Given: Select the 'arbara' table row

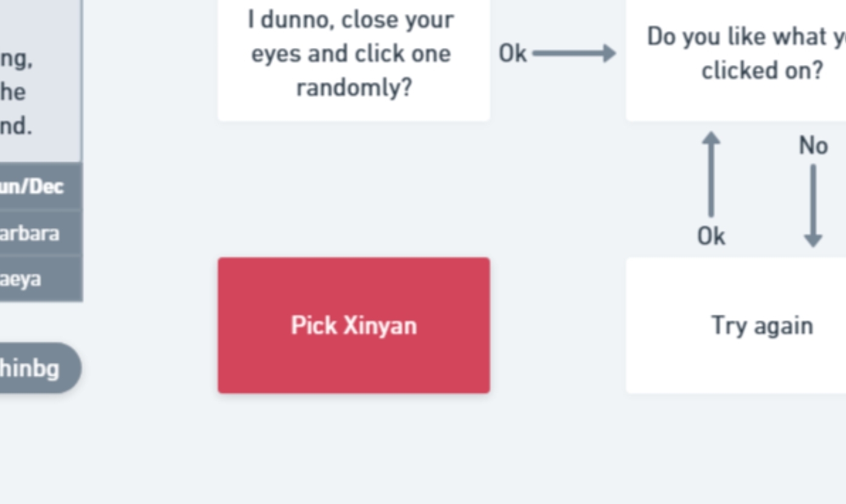Looking at the screenshot, I should point(41,233).
